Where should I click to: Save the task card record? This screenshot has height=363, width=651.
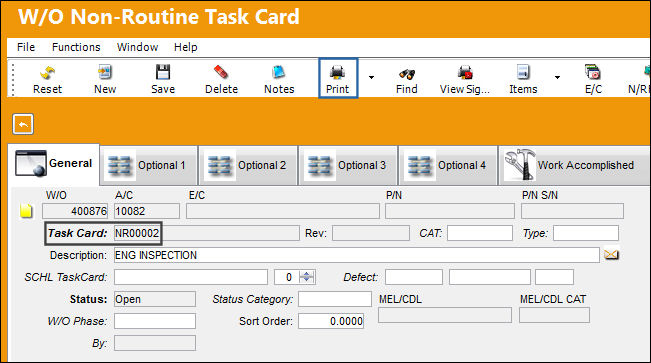tap(163, 79)
